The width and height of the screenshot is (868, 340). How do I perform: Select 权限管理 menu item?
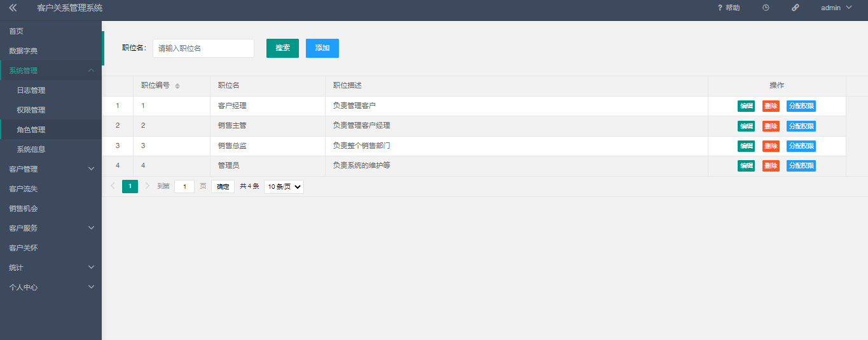point(31,110)
